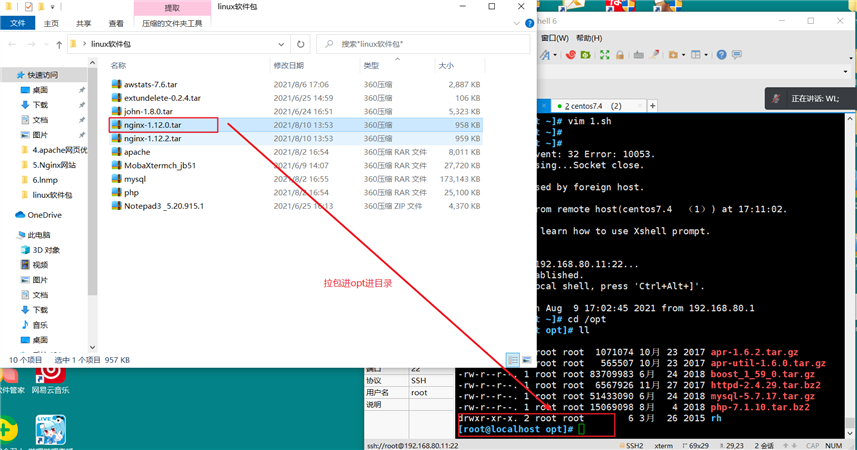Expand the address bar history dropdown
The width and height of the screenshot is (857, 450).
point(281,44)
